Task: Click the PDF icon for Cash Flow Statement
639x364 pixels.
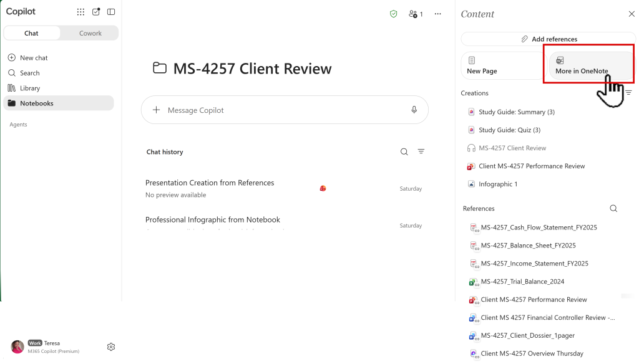Action: point(474,228)
